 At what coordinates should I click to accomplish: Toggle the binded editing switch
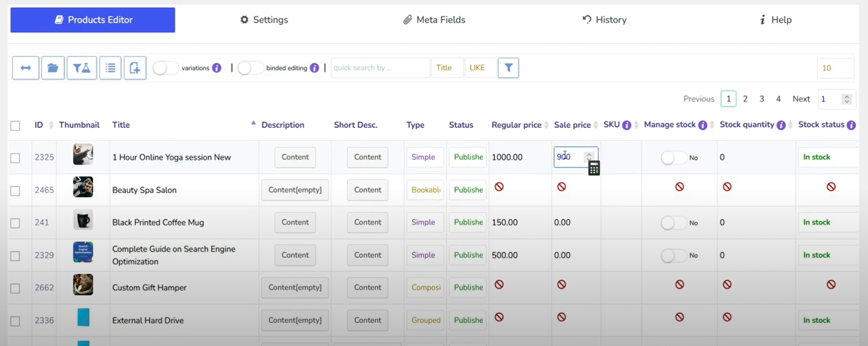pos(250,68)
